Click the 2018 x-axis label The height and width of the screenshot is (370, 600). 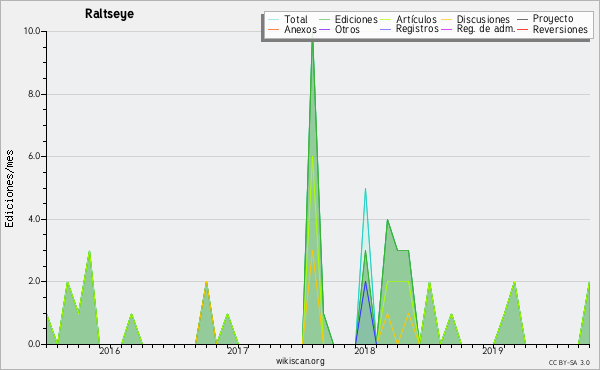coord(365,350)
